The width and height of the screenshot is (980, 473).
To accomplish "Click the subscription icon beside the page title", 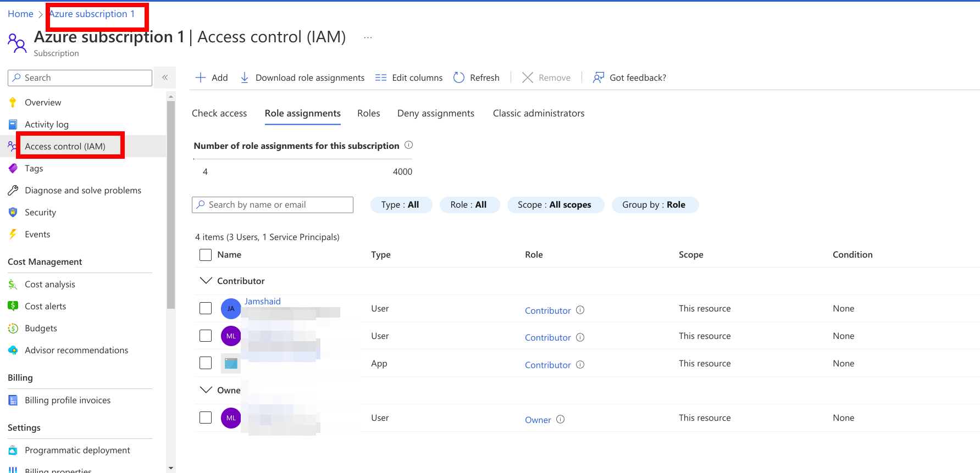I will coord(16,43).
